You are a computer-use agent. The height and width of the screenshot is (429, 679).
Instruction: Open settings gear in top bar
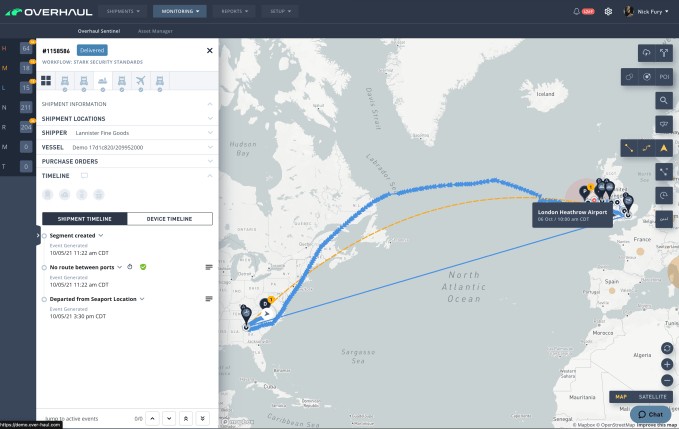click(x=608, y=12)
